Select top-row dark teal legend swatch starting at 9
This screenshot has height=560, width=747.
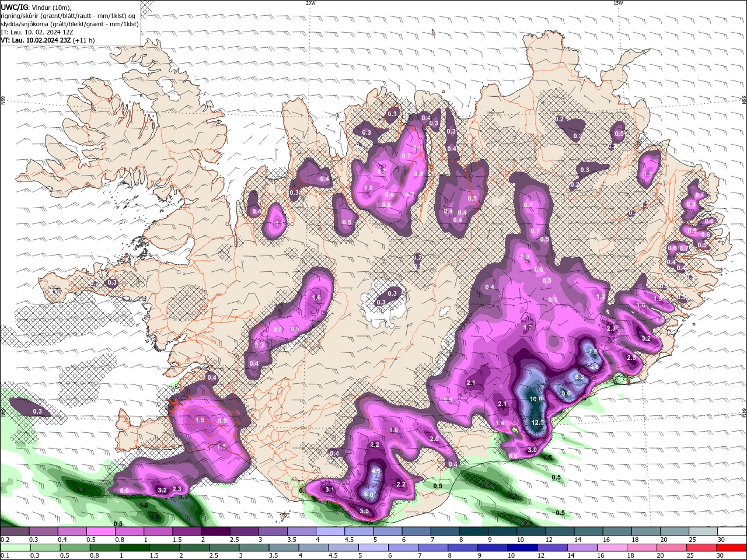(x=502, y=531)
